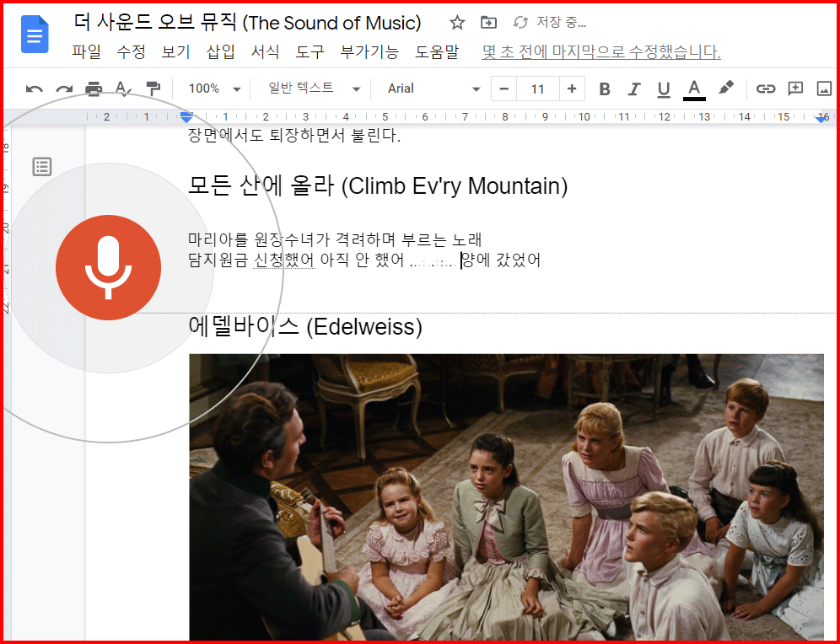Run spelling and grammar check icon

pos(124,89)
